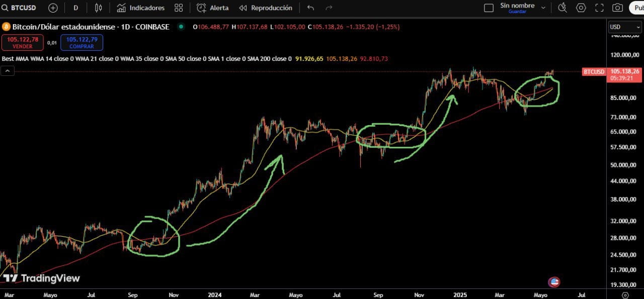Image resolution: width=644 pixels, height=299 pixels.
Task: Click the 2025 label on the time axis
Action: 461,295
